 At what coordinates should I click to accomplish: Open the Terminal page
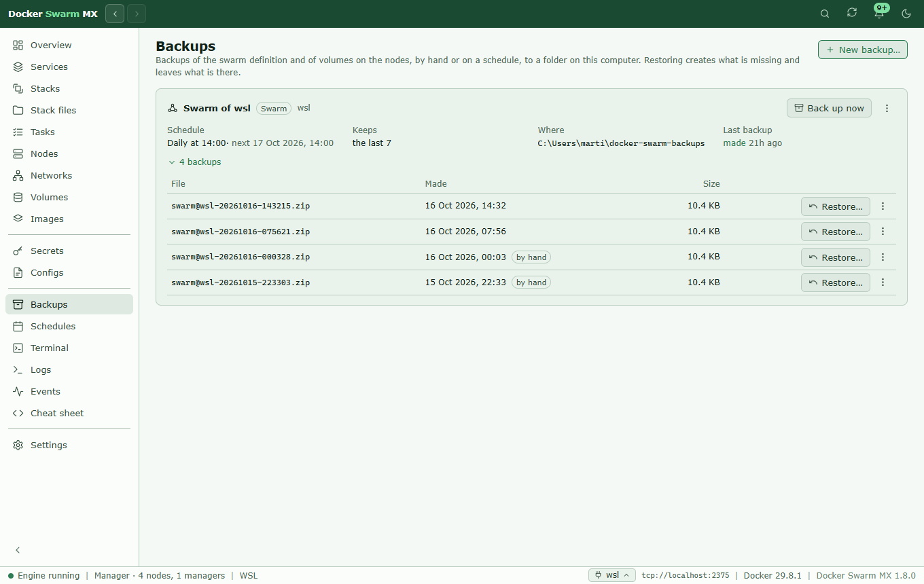[69, 348]
